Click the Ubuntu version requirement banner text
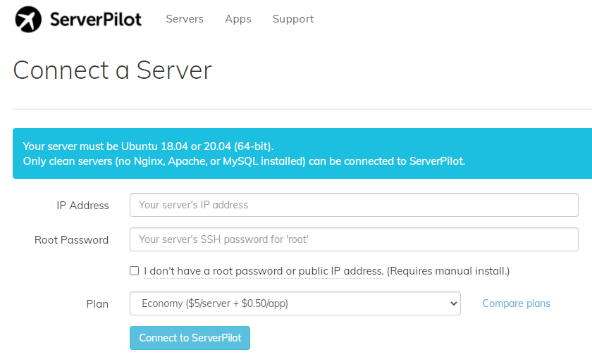 coord(148,146)
